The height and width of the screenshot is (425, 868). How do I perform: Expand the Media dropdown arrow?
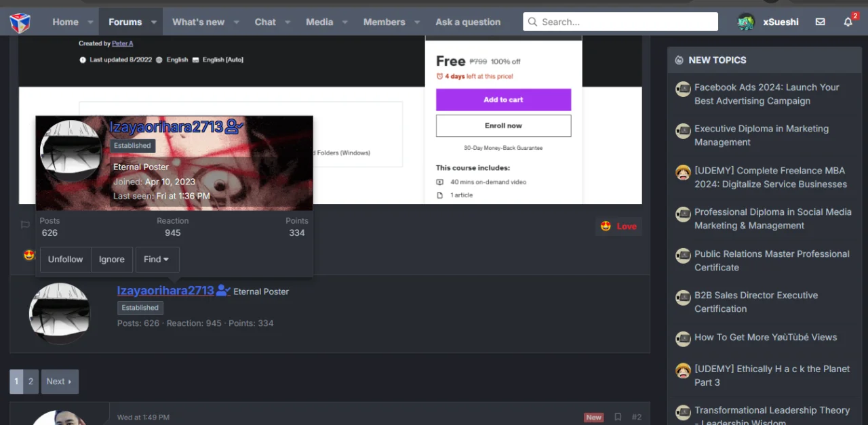tap(345, 22)
